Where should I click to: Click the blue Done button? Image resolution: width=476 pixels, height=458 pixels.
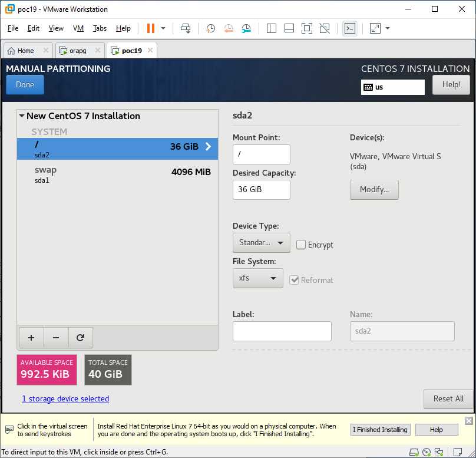[25, 84]
